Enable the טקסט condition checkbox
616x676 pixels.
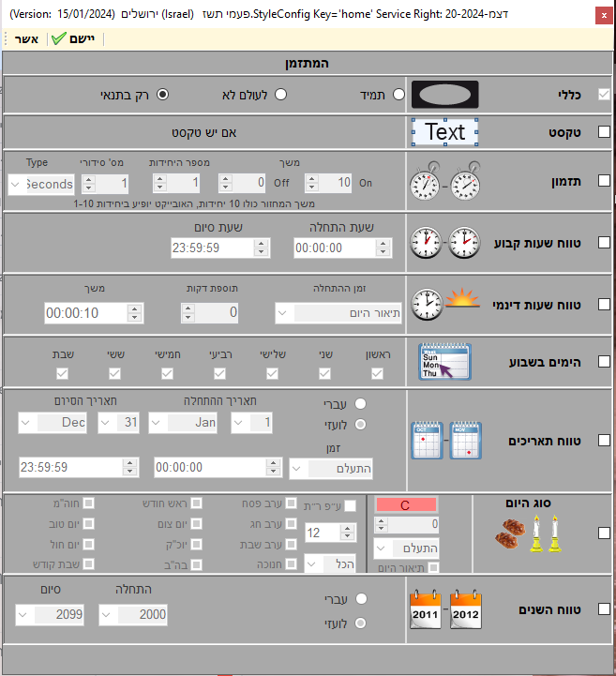click(x=604, y=132)
